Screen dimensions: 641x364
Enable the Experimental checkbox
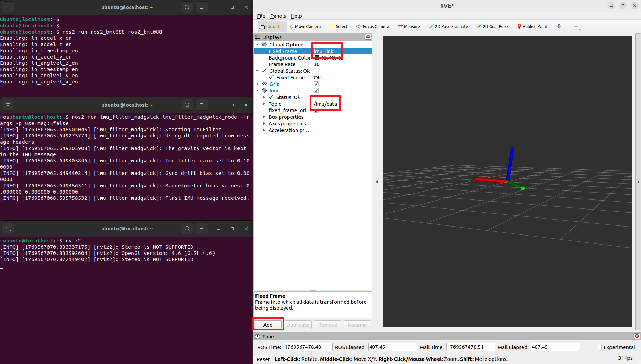[x=599, y=347]
